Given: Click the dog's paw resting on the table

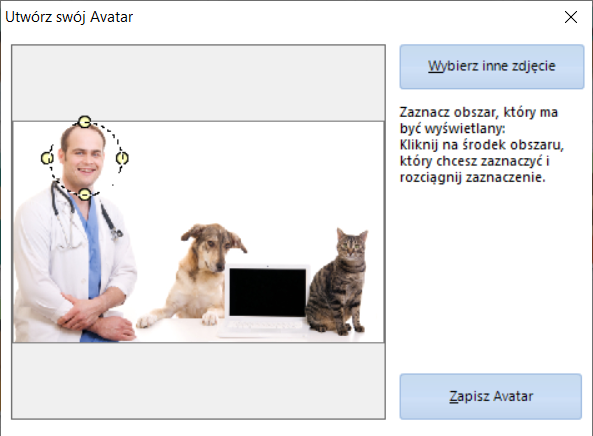Looking at the screenshot, I should tap(209, 319).
